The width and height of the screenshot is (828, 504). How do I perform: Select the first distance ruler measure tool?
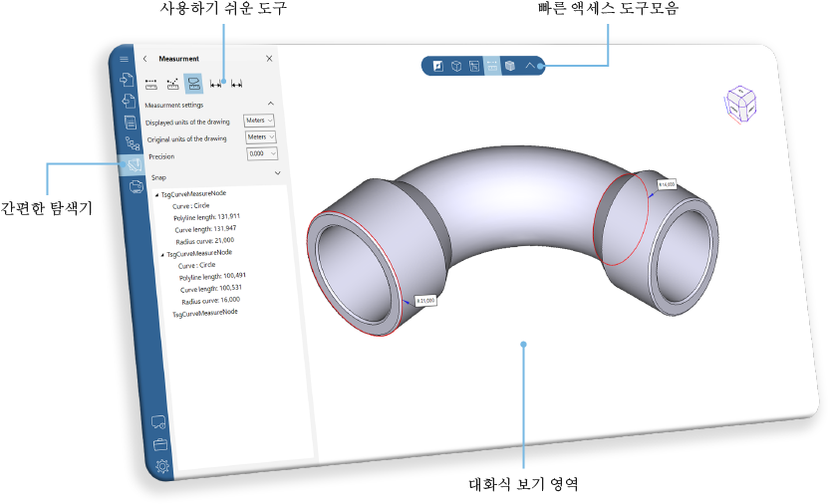click(151, 84)
